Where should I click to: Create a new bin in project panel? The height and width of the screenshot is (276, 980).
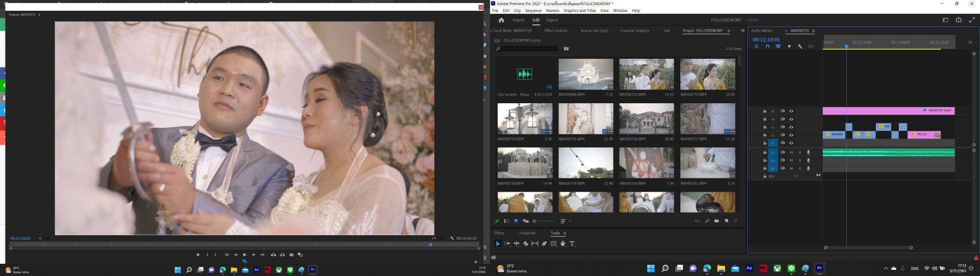pyautogui.click(x=717, y=221)
